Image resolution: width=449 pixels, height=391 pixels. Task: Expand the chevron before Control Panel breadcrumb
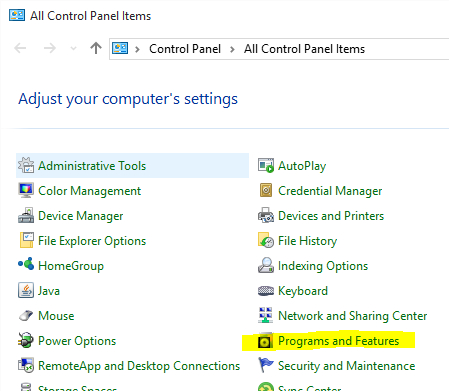tap(137, 49)
